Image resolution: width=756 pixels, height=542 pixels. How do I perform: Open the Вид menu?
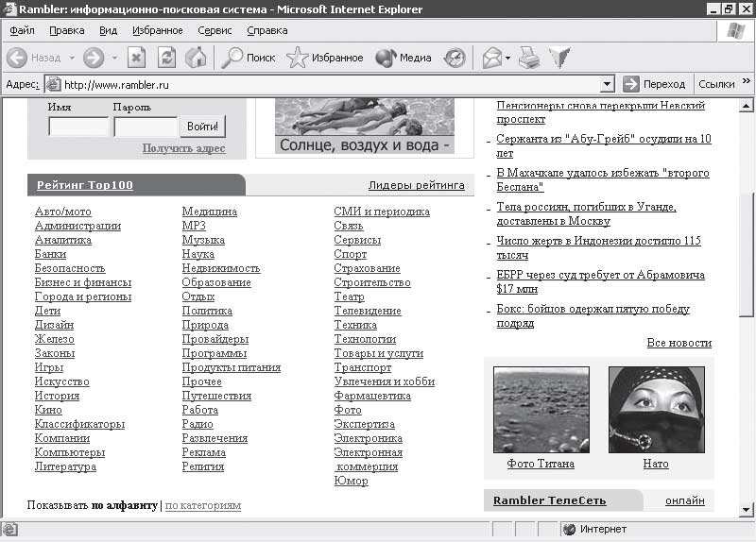tap(108, 30)
